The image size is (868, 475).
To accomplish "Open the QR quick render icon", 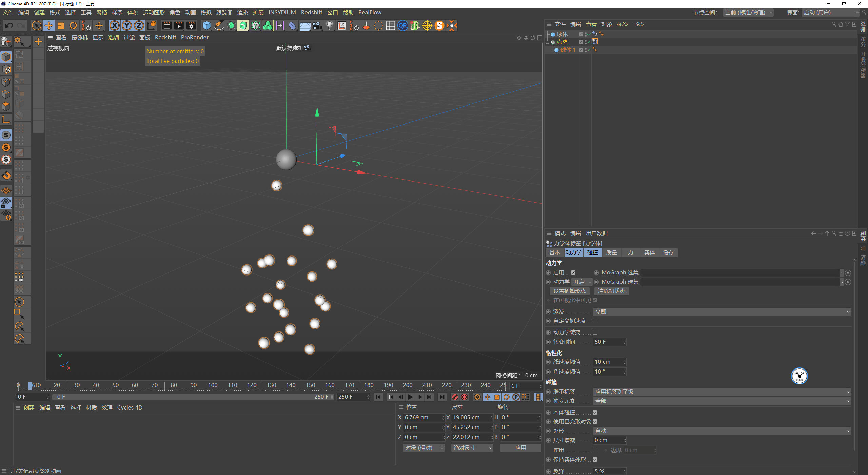I will [x=402, y=25].
